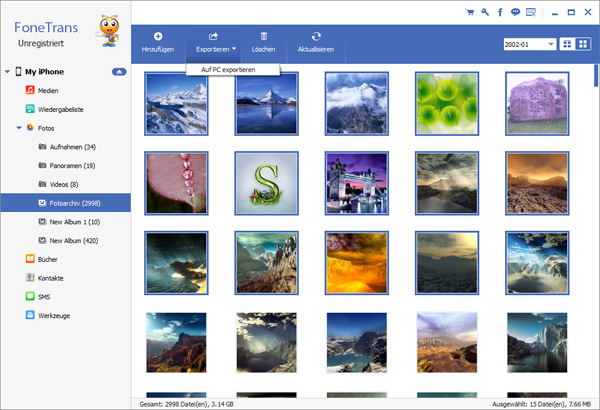600x410 pixels.
Task: Click the Hinzufügen add icon
Action: coord(158,36)
